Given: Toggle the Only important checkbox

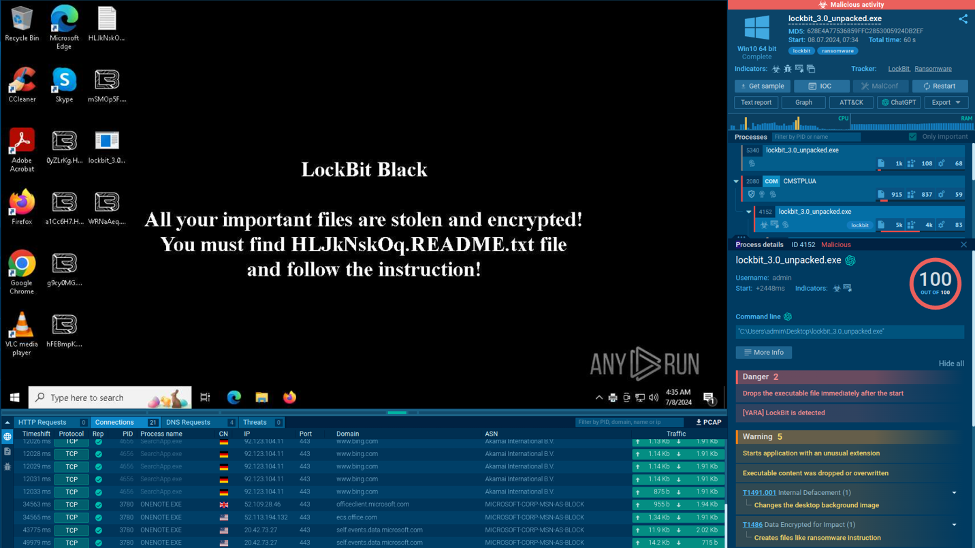Looking at the screenshot, I should [913, 137].
